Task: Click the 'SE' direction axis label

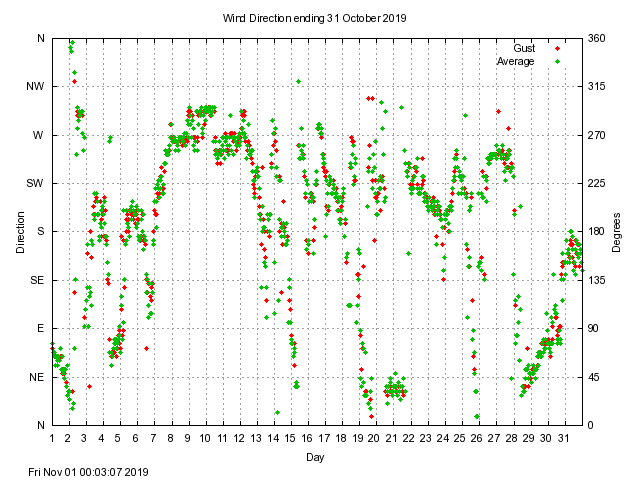Action: coord(37,280)
